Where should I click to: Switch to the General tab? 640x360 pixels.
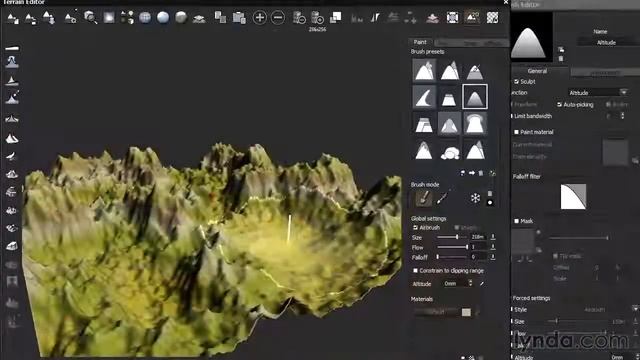(537, 71)
